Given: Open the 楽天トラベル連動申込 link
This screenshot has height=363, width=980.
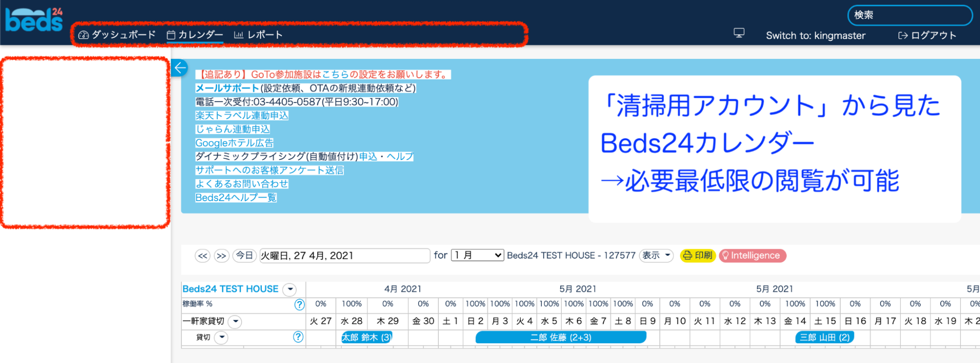Looking at the screenshot, I should [x=242, y=115].
